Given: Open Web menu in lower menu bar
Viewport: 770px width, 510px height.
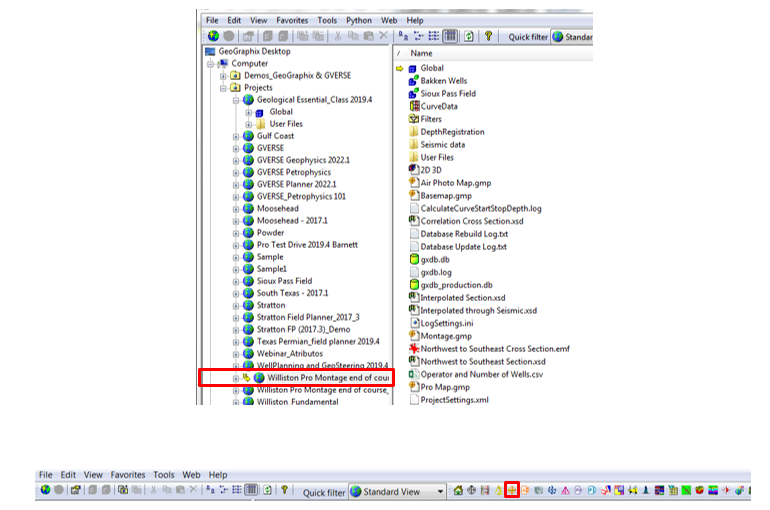Looking at the screenshot, I should click(x=192, y=475).
